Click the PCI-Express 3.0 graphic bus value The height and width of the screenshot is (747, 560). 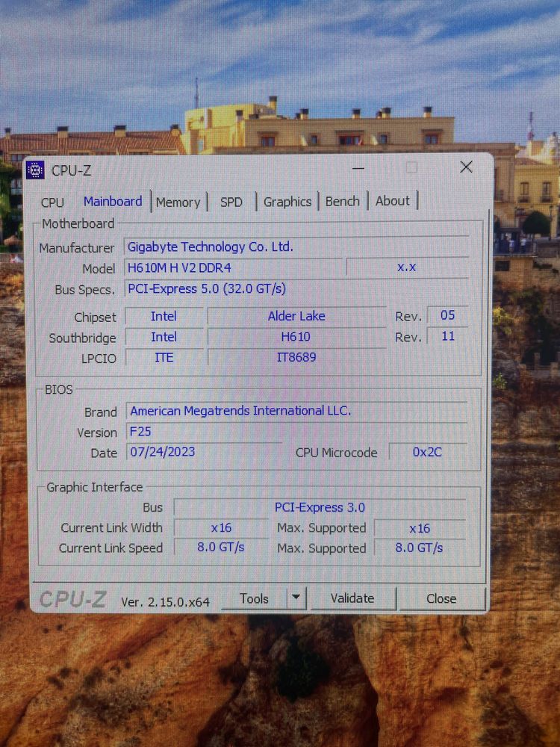320,507
